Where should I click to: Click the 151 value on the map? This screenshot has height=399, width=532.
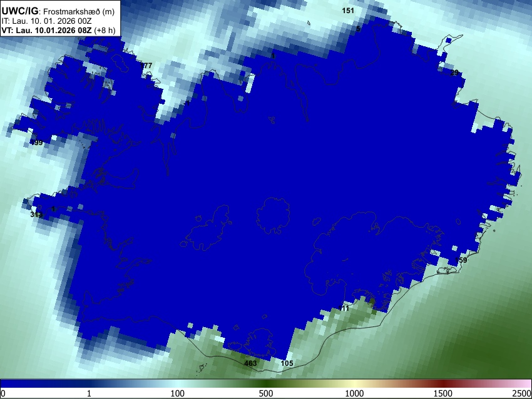(x=348, y=11)
